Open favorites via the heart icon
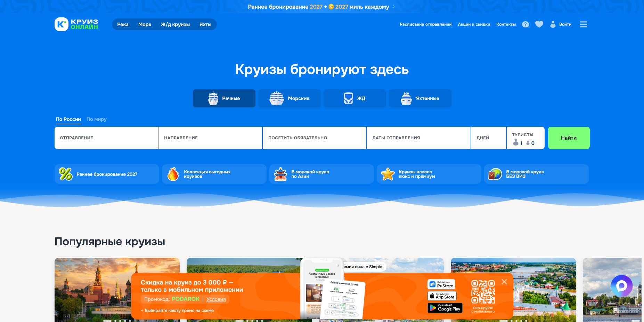Image resolution: width=644 pixels, height=322 pixels. tap(539, 24)
